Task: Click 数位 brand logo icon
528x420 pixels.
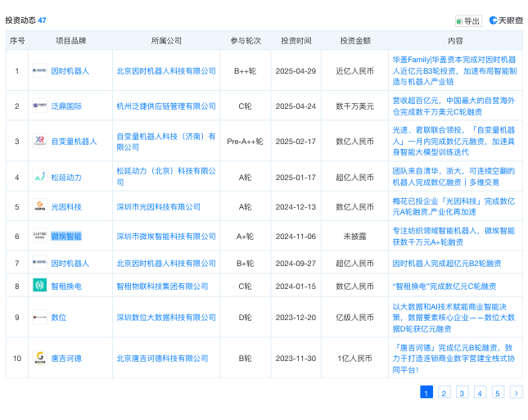Action: pyautogui.click(x=39, y=317)
